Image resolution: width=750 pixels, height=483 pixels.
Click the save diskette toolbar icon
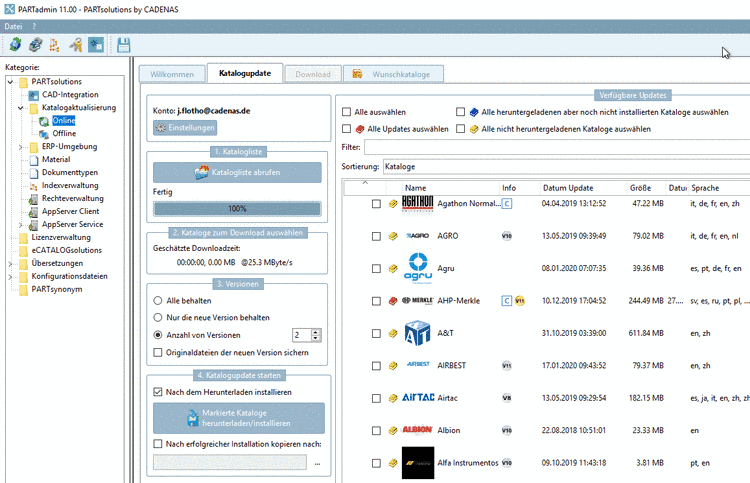(123, 45)
